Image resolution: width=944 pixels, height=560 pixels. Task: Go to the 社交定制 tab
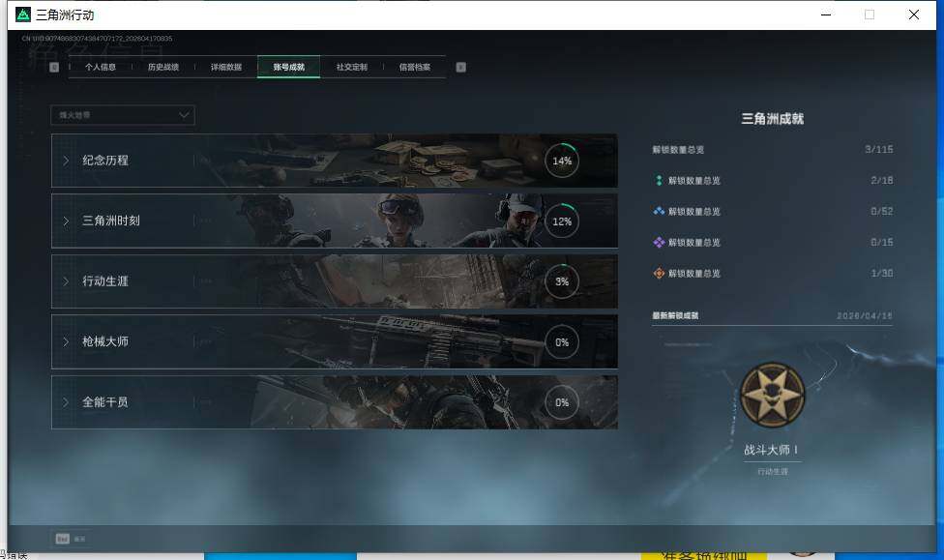point(352,67)
